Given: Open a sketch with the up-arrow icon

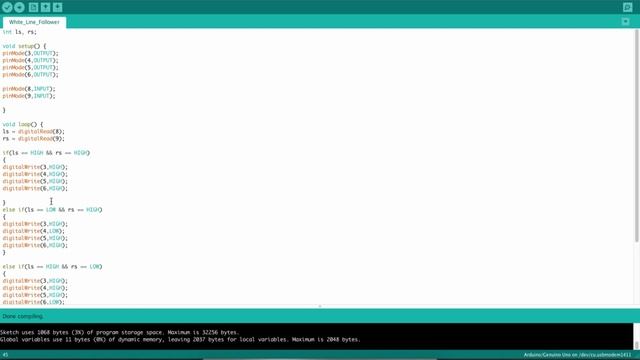Looking at the screenshot, I should pyautogui.click(x=45, y=7).
